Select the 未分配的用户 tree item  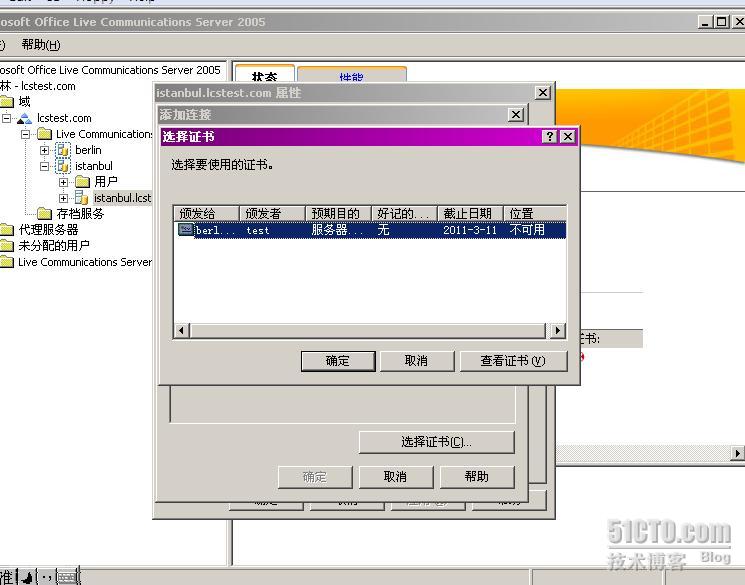(x=54, y=246)
